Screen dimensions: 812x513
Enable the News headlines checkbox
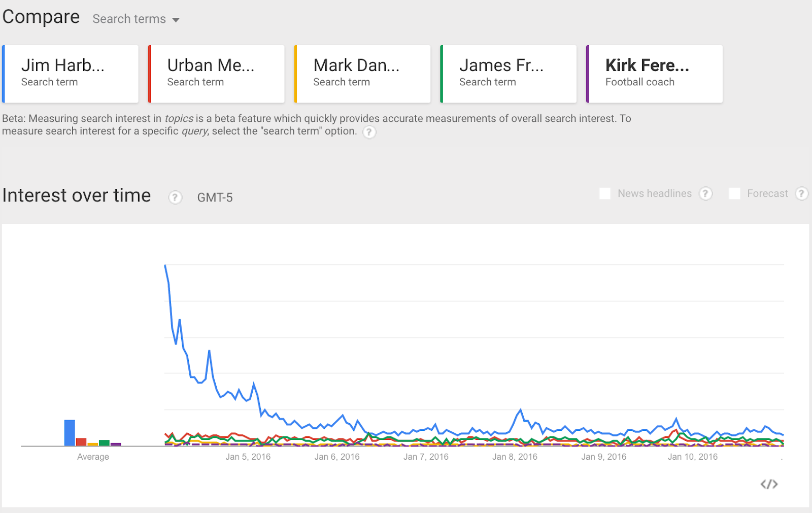(x=605, y=193)
